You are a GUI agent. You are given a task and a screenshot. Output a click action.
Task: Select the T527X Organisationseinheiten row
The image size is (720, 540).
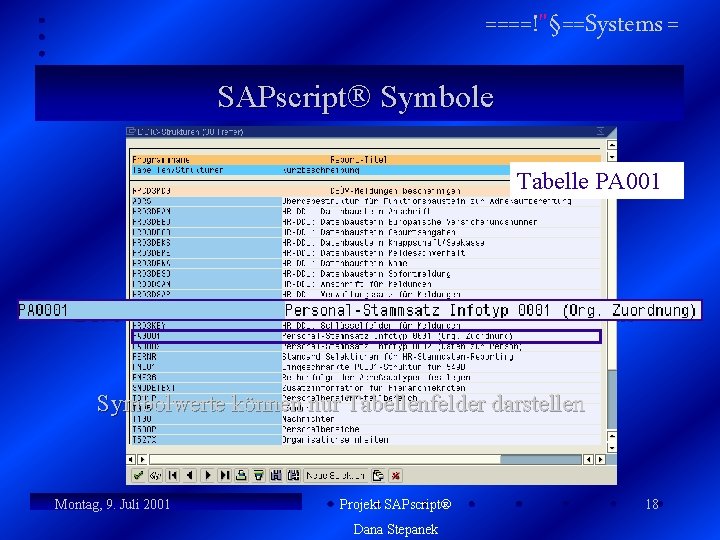pyautogui.click(x=366, y=440)
